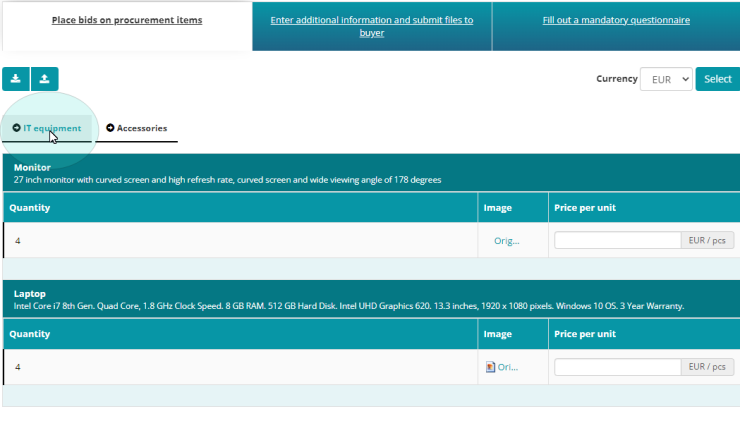Click the upload icon button
Screen dimensions: 740x426
tap(45, 79)
